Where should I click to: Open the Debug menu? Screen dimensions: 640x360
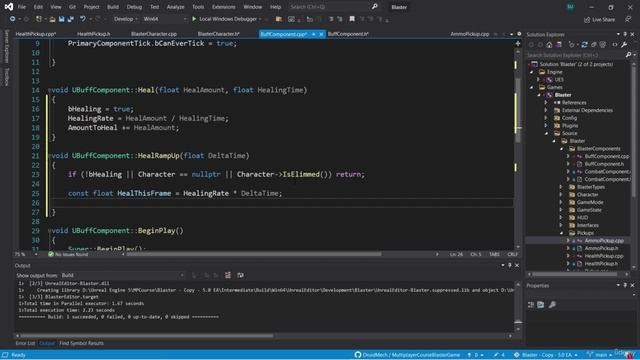click(134, 7)
